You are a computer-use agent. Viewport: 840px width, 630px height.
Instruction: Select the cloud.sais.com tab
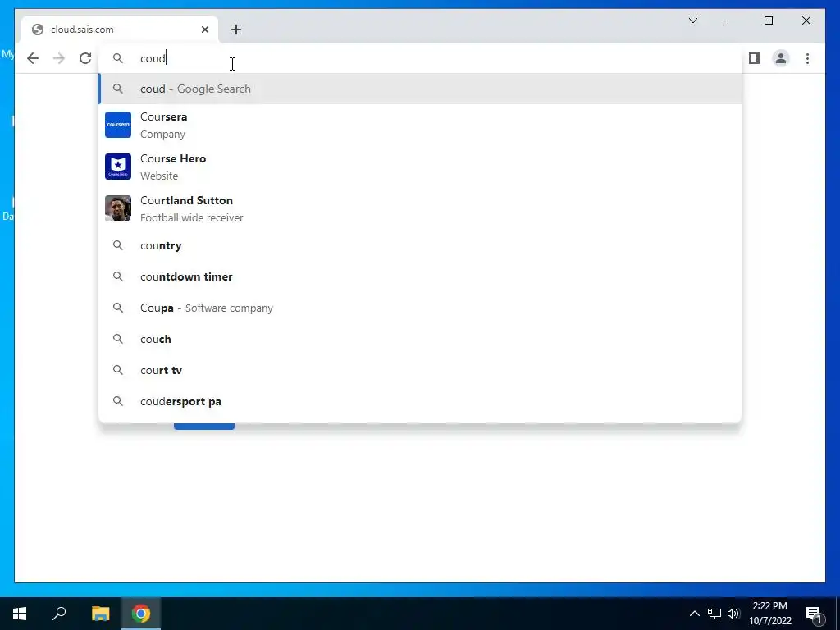click(120, 30)
